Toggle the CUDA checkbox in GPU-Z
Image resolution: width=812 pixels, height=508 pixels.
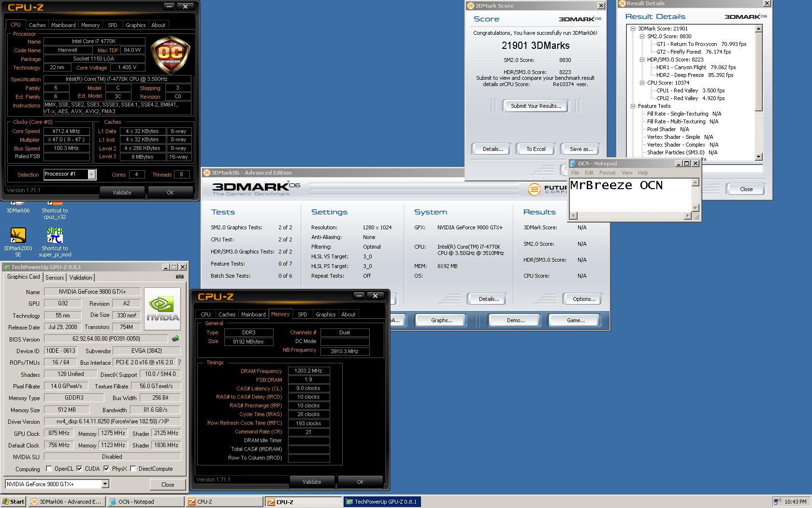pyautogui.click(x=79, y=469)
